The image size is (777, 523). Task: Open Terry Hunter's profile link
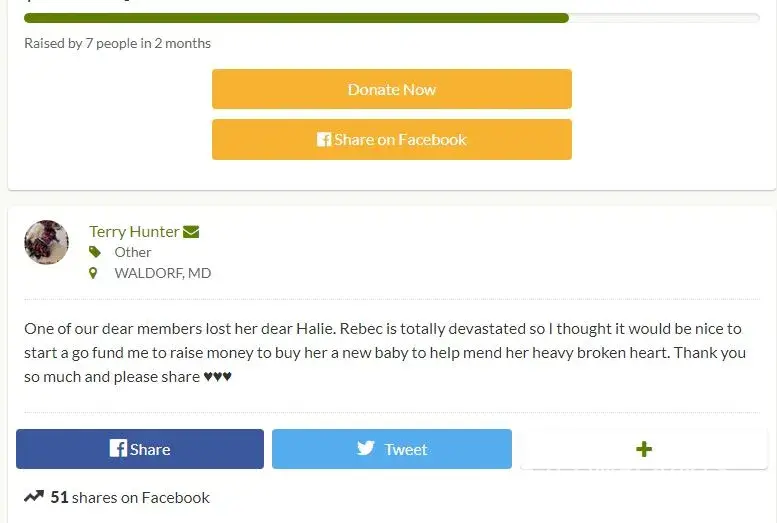coord(134,232)
